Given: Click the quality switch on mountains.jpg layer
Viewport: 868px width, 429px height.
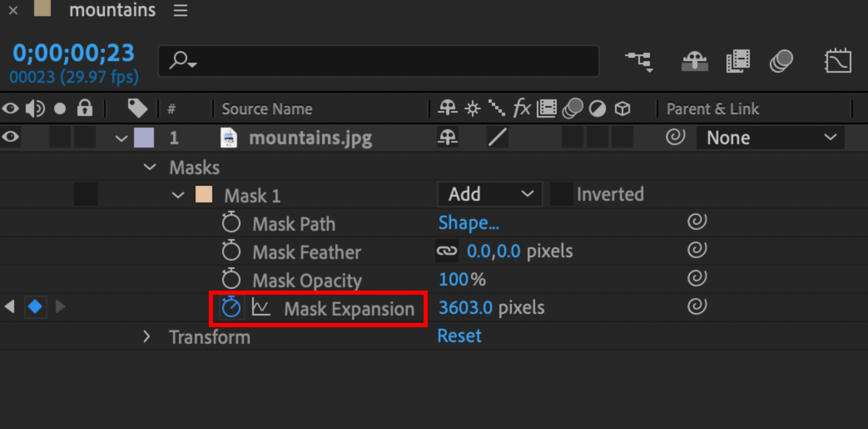Looking at the screenshot, I should [x=497, y=138].
